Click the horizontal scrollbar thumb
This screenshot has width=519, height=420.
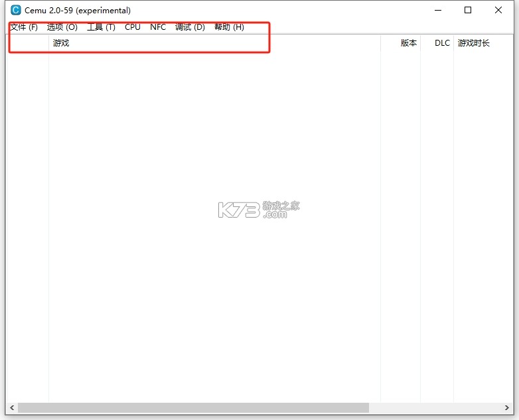pyautogui.click(x=193, y=407)
